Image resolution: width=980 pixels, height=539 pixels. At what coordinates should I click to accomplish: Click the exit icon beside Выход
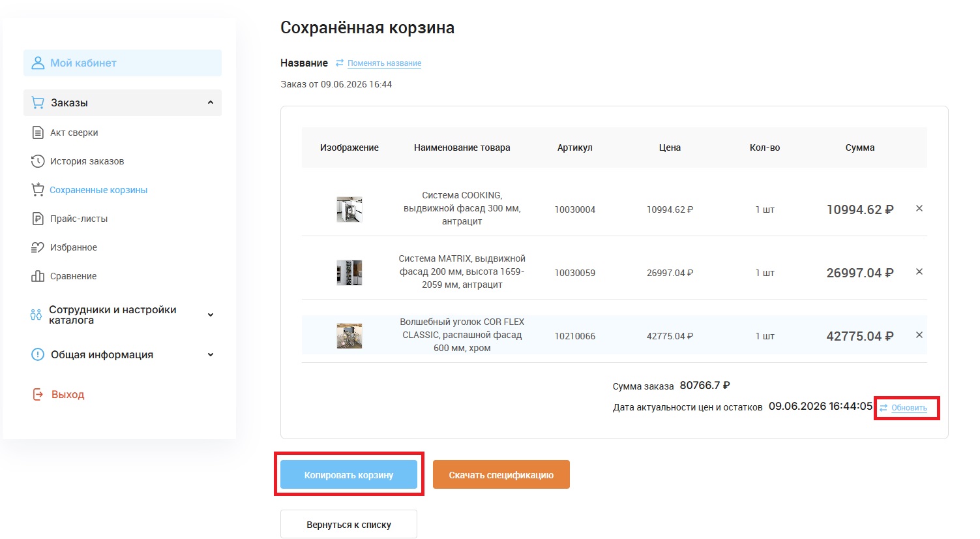point(38,394)
